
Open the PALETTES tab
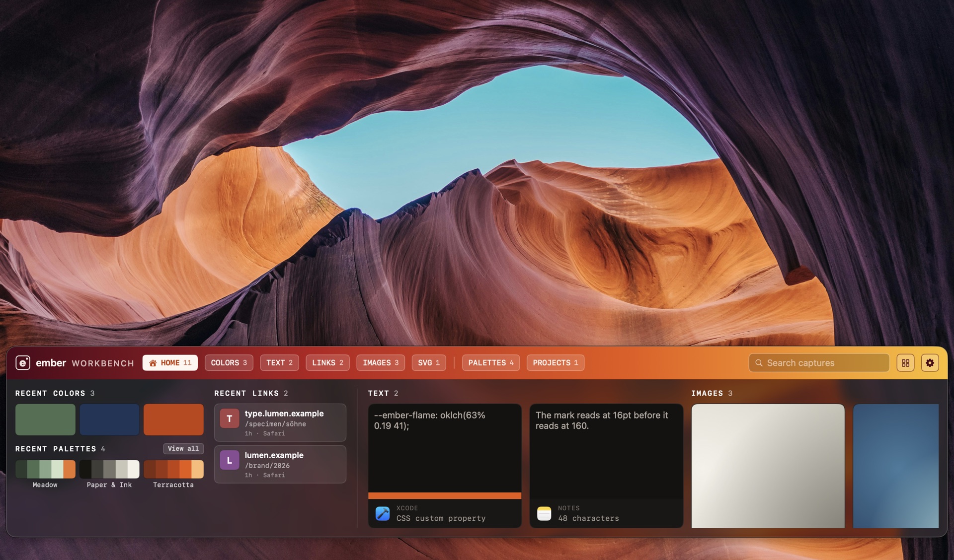491,363
